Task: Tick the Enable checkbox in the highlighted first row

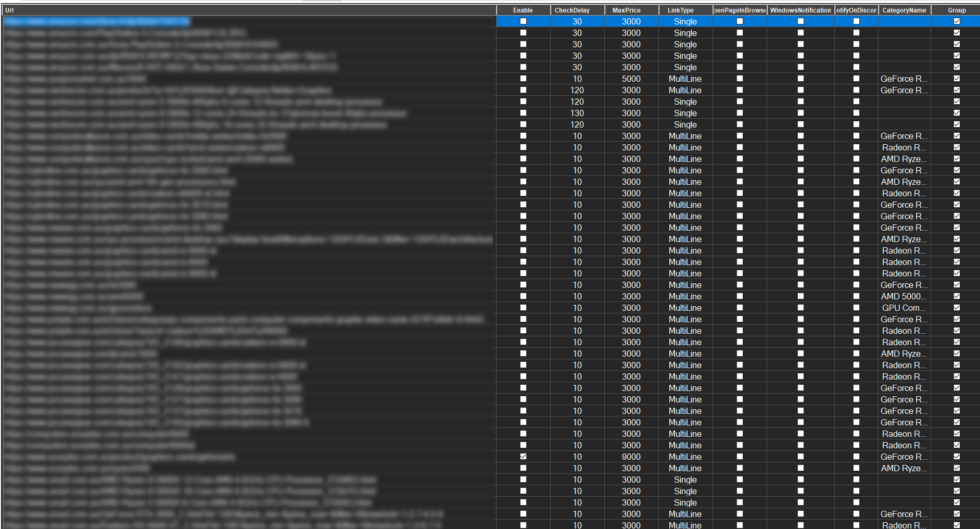Action: (523, 21)
